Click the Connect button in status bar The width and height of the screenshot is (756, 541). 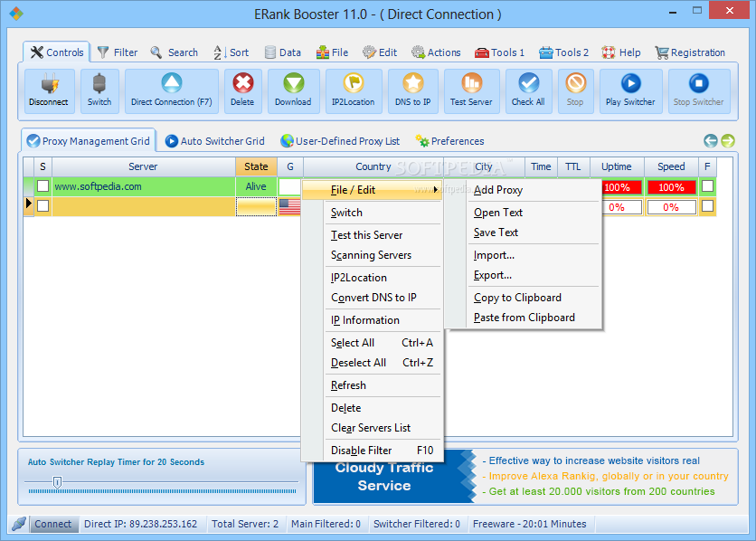53,524
